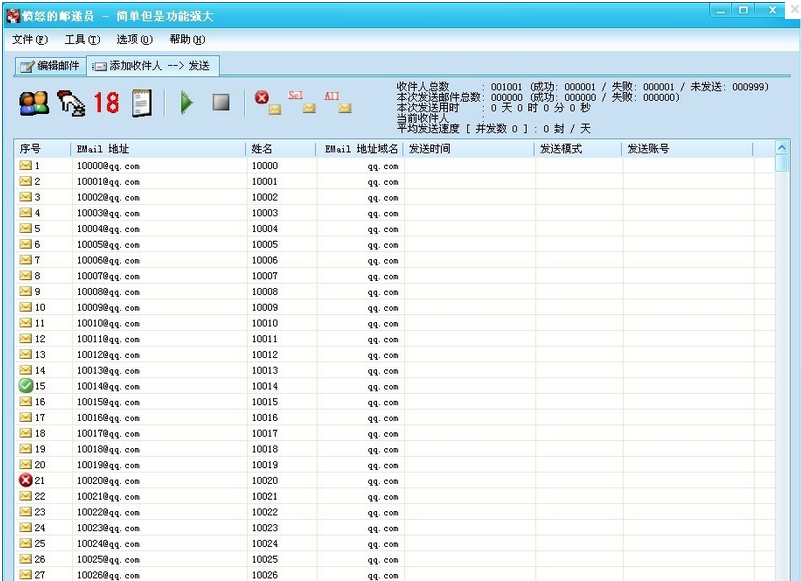The width and height of the screenshot is (801, 581).
Task: Click the recipients group (two people) icon
Action: point(34,102)
